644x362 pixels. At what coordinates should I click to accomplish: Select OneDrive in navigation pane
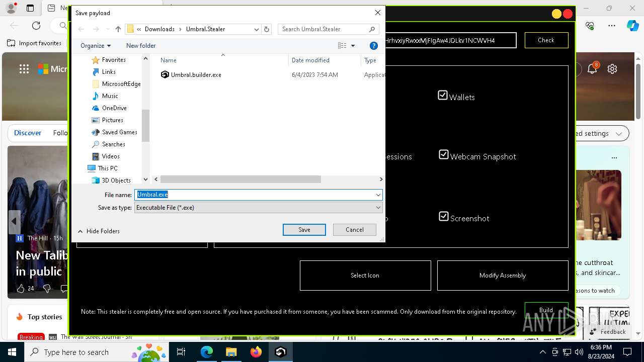[96, 108]
